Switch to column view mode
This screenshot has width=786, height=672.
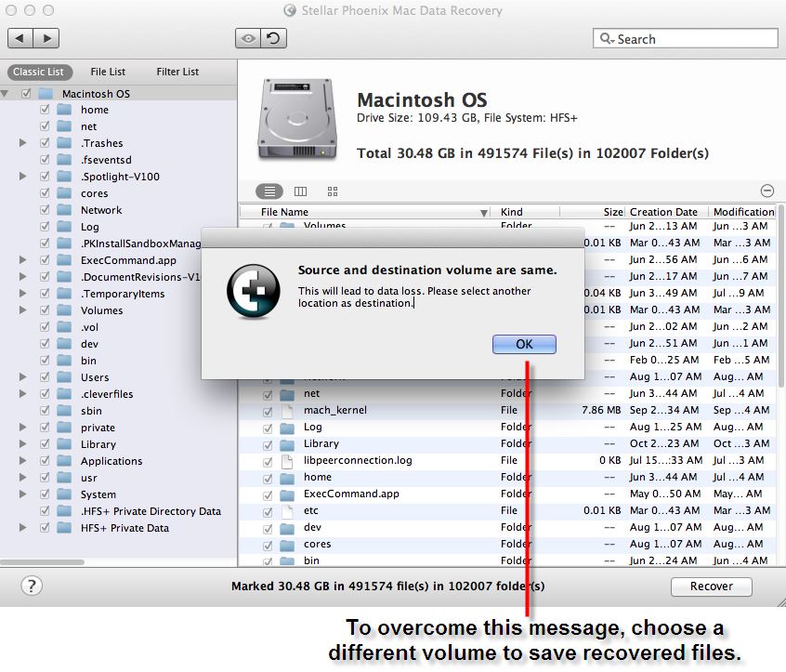coord(301,191)
